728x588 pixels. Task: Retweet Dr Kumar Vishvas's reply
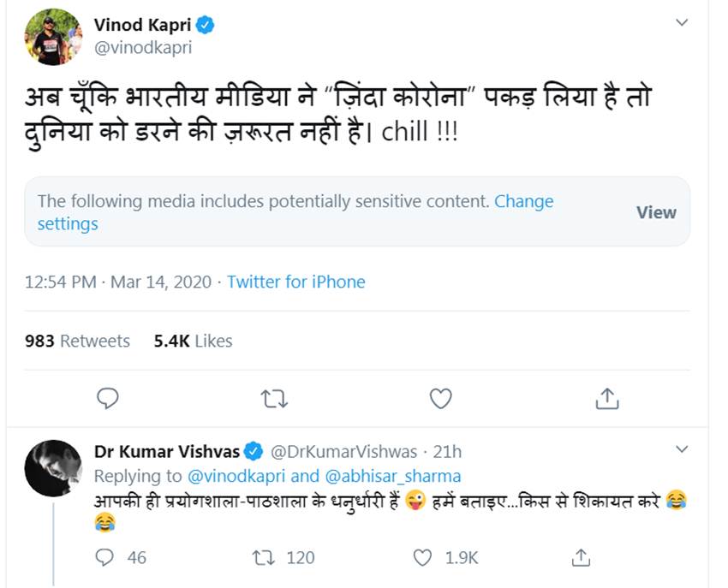[x=262, y=557]
